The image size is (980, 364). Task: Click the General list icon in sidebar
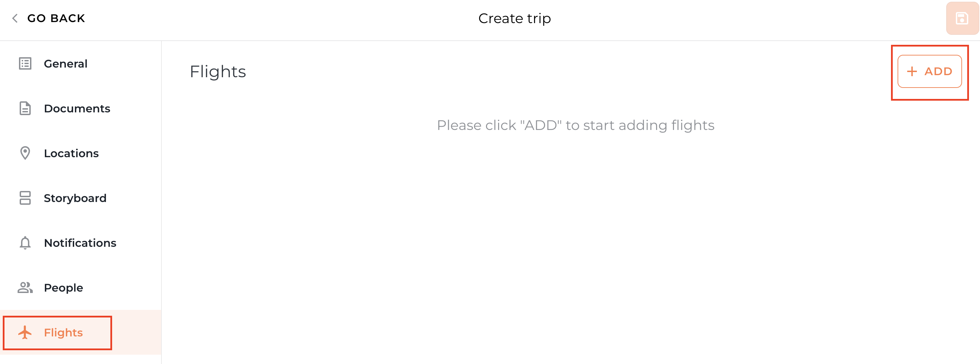click(25, 63)
